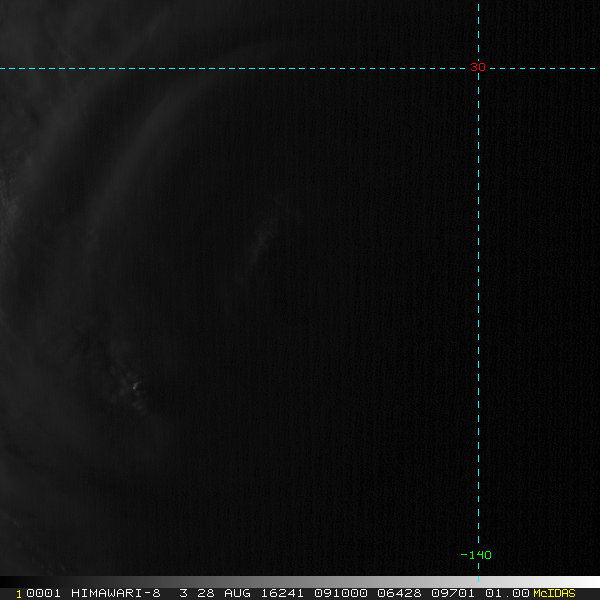
Task: Click the 01.00 resolution value
Action: tap(507, 593)
